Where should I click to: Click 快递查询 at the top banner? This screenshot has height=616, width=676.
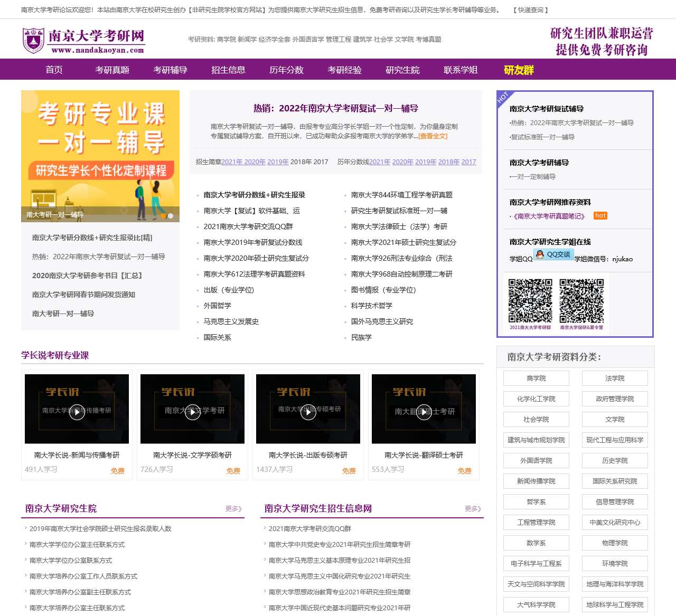(x=531, y=9)
